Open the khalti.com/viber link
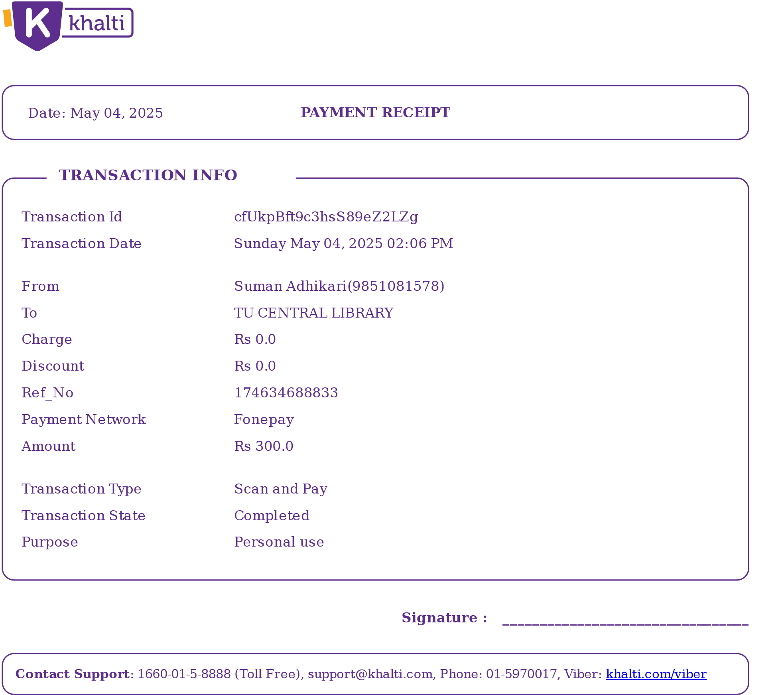Screen dimensions: 784x695 [x=656, y=674]
